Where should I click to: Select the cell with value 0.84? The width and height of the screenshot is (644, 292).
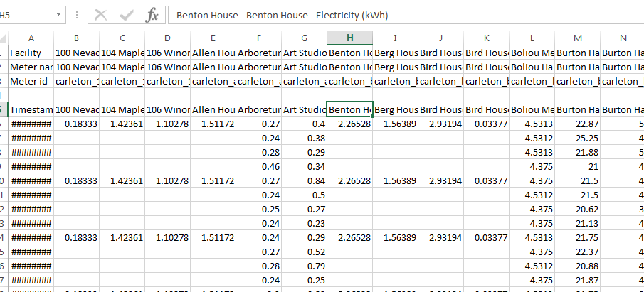(x=304, y=180)
